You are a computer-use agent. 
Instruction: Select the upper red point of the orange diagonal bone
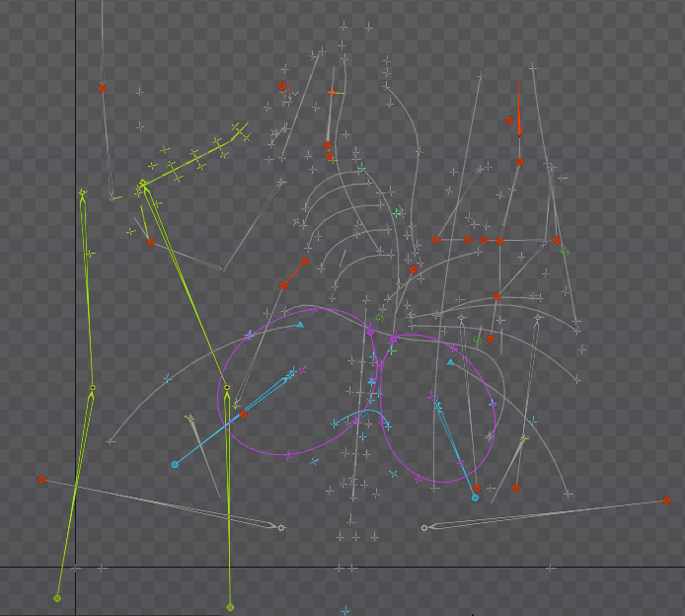pyautogui.click(x=305, y=262)
